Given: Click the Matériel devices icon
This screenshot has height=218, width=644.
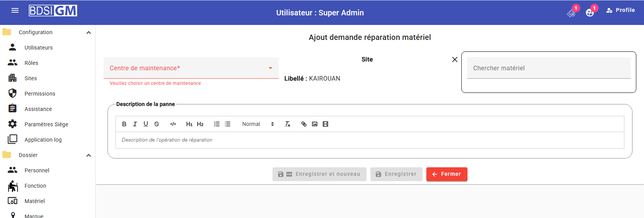Looking at the screenshot, I should pyautogui.click(x=13, y=201).
